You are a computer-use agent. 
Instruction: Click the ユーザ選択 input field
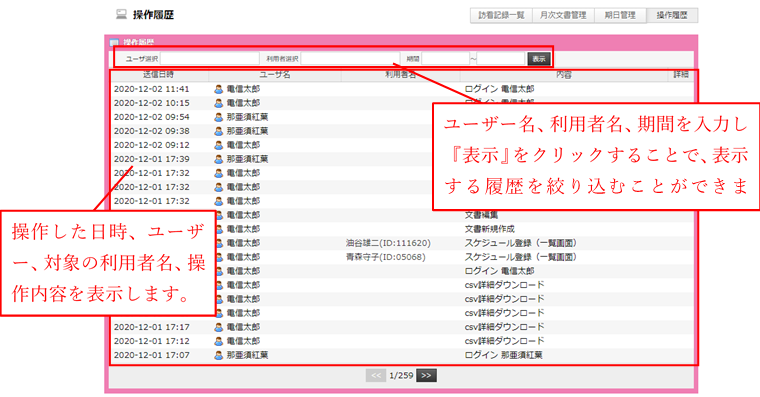tap(209, 59)
